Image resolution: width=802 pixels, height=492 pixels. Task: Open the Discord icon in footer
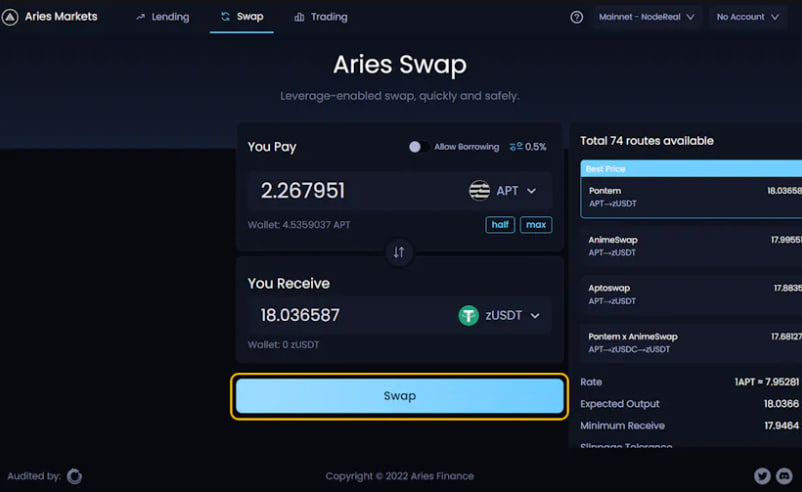click(784, 476)
